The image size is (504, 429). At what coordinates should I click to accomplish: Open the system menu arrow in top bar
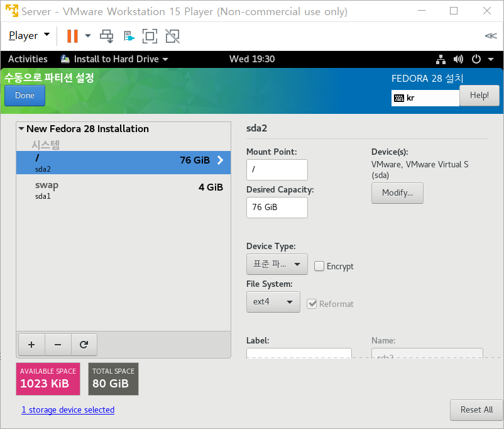(x=491, y=59)
